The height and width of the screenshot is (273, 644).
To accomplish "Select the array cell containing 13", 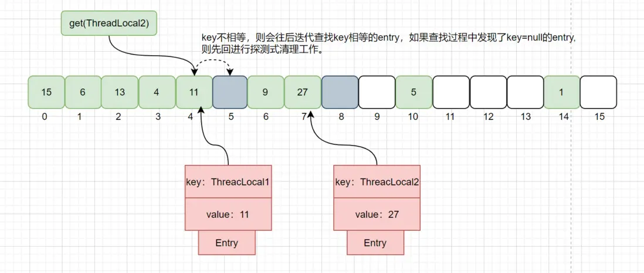I will (x=120, y=92).
